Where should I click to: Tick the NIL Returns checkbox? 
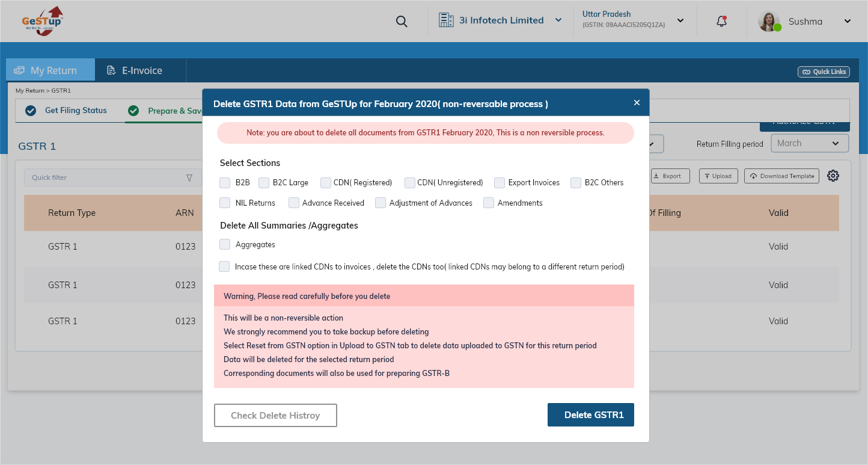coord(225,203)
